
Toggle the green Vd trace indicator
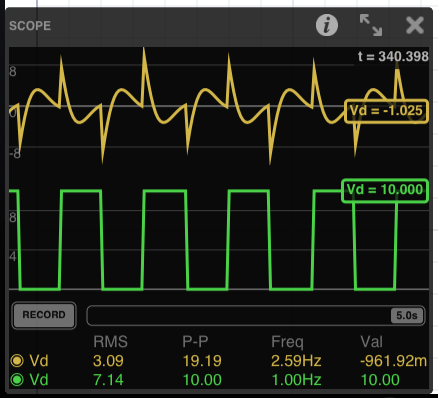point(17,380)
